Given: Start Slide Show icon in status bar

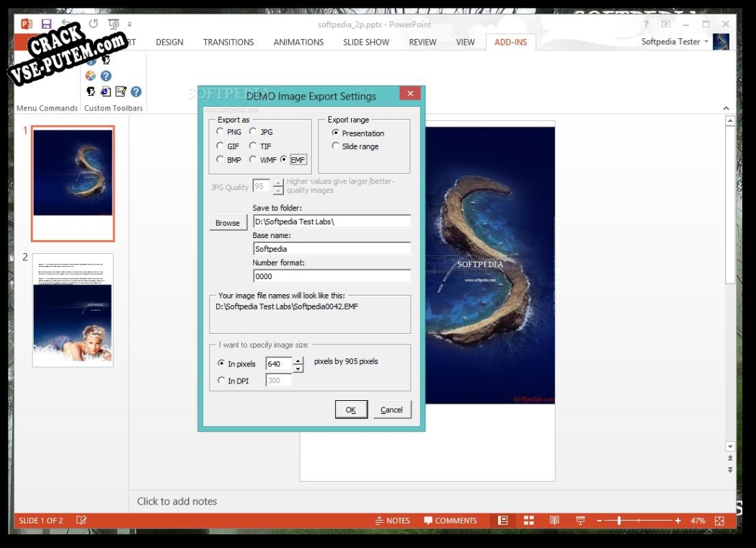Looking at the screenshot, I should click(580, 521).
